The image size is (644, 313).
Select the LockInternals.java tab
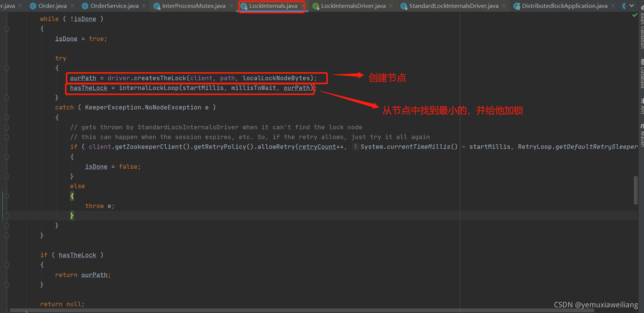pyautogui.click(x=273, y=6)
